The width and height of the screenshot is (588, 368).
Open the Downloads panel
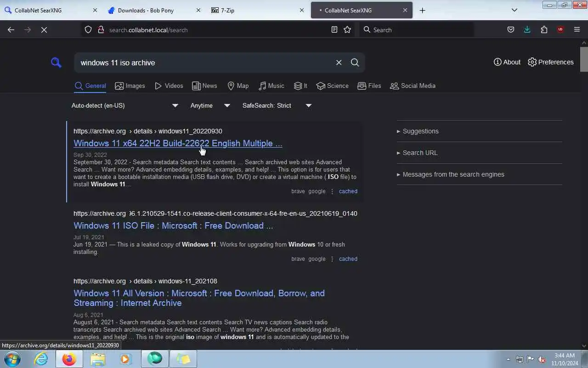pos(527,29)
